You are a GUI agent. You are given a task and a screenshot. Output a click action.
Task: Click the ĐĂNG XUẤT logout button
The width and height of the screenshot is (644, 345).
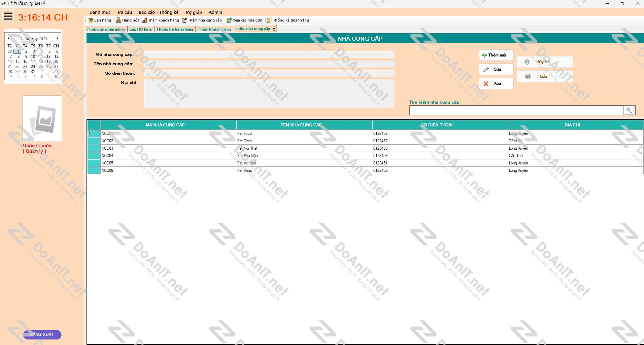pos(42,334)
